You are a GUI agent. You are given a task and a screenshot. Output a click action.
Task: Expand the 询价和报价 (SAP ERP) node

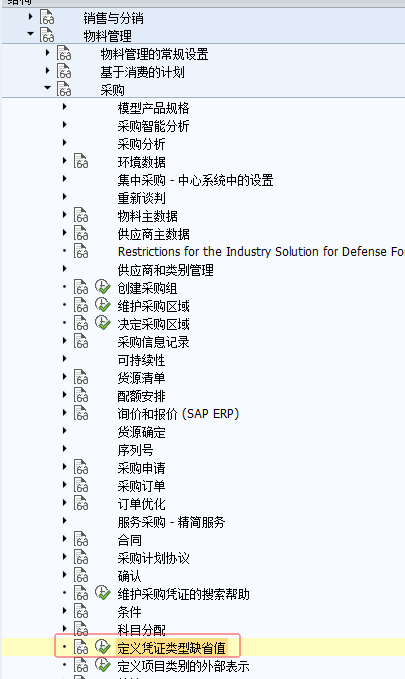[65, 413]
